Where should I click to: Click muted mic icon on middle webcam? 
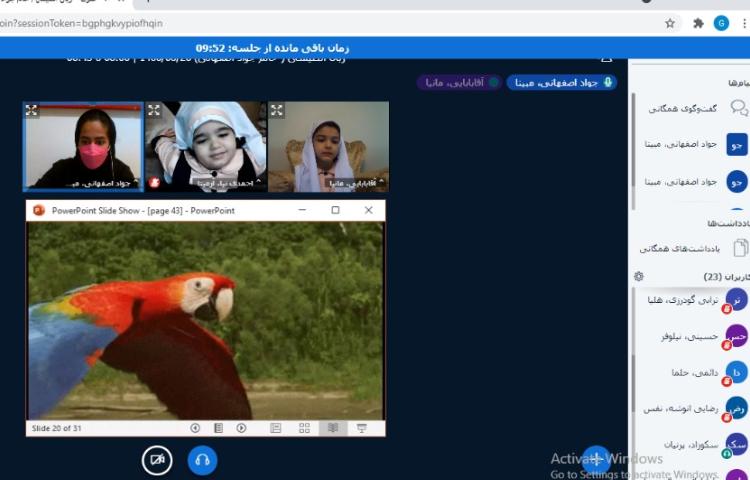[154, 182]
